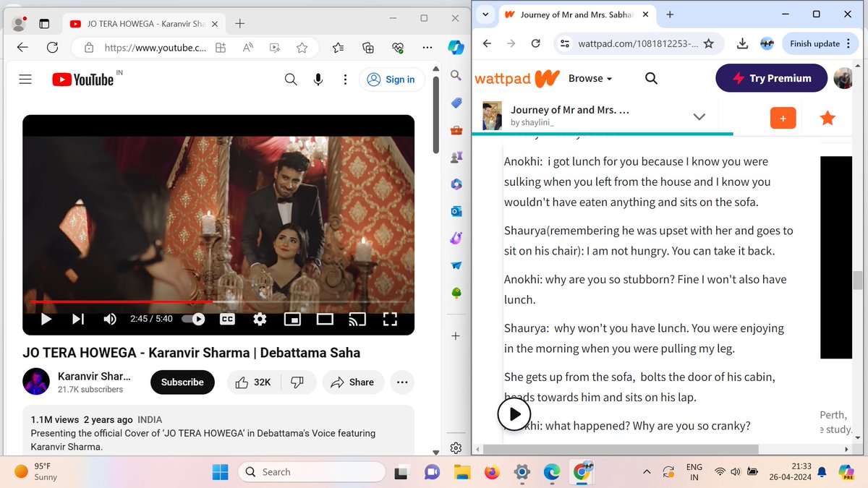Open Copilot in Edge sidebar
868x488 pixels.
coord(456,47)
